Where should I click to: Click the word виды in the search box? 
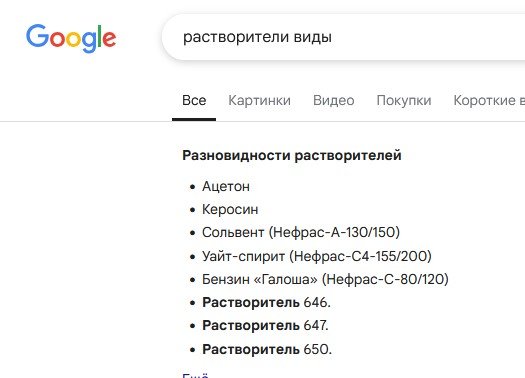pos(313,37)
